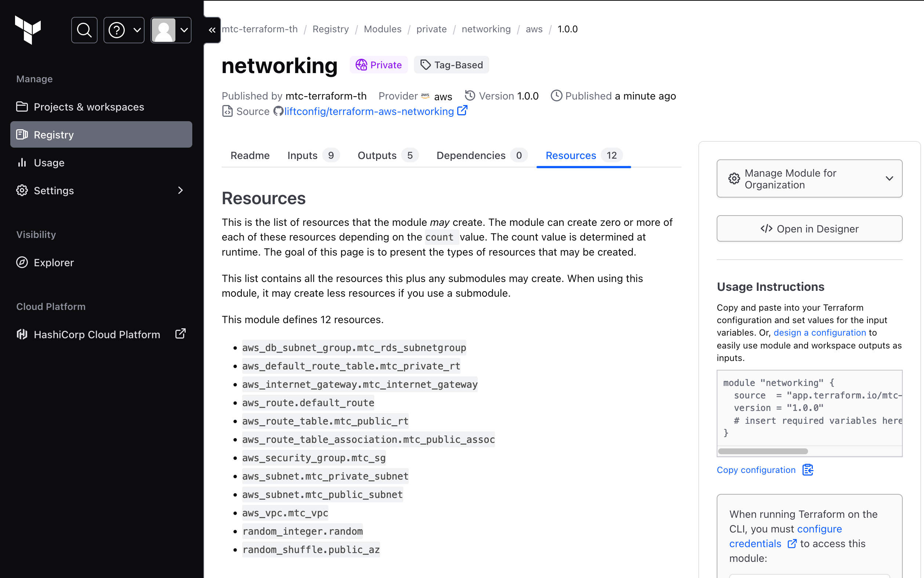Click aws_route.default_route resource
Image resolution: width=924 pixels, height=578 pixels.
pyautogui.click(x=308, y=402)
